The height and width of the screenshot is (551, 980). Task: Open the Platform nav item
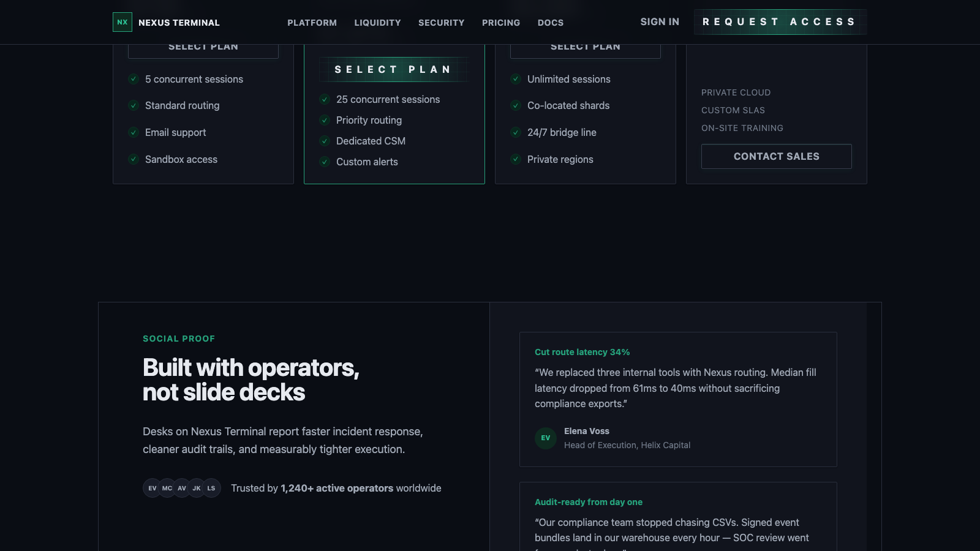point(312,23)
